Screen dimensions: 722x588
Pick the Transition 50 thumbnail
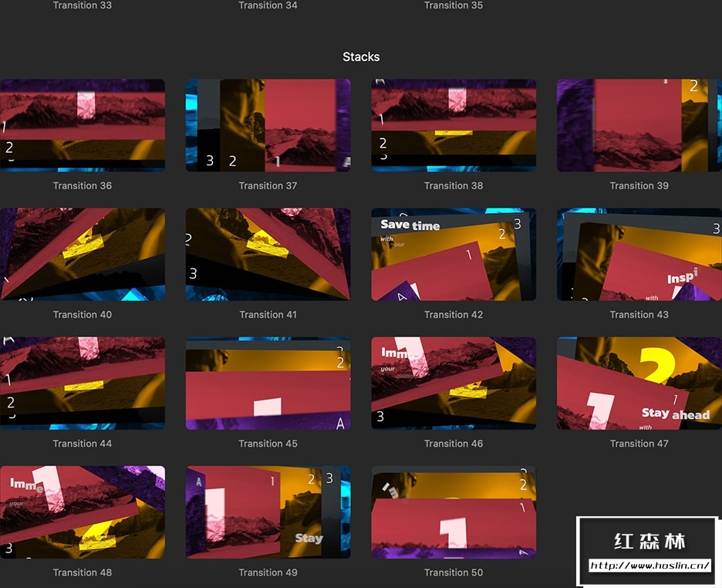coord(454,512)
